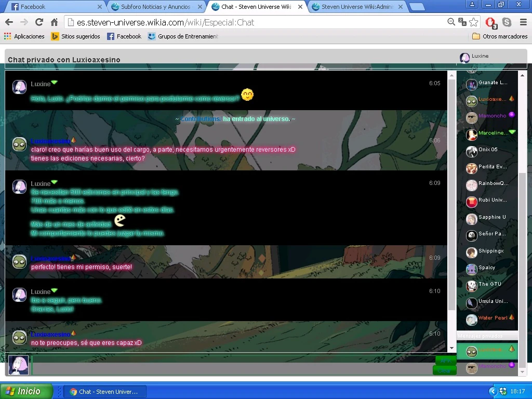Click the AdBlock extension icon
The image size is (532, 399).
point(490,22)
